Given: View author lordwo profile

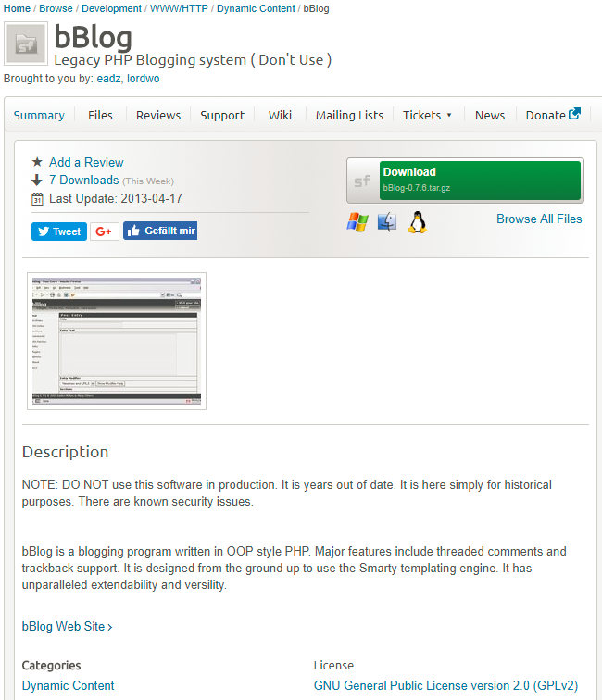Looking at the screenshot, I should (143, 79).
